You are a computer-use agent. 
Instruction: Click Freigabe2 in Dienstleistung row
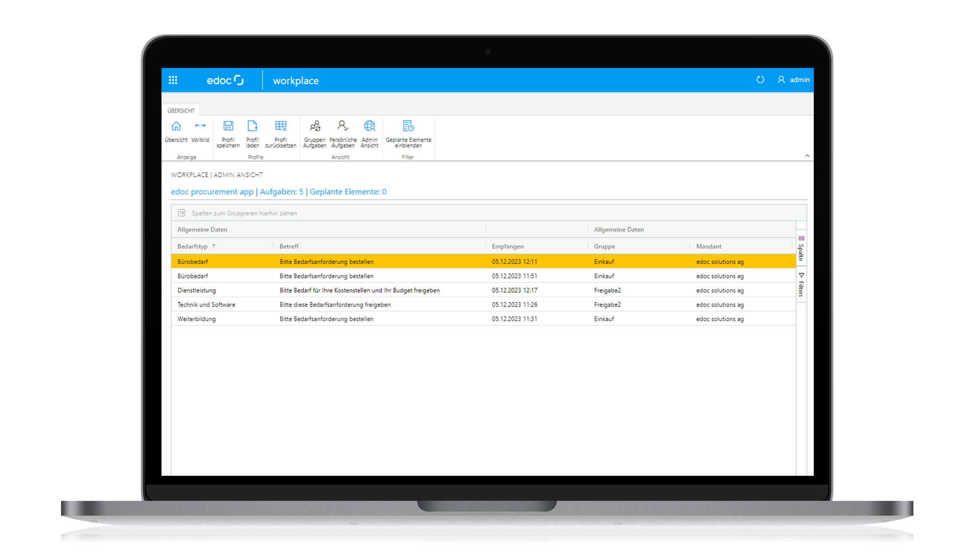click(x=607, y=290)
